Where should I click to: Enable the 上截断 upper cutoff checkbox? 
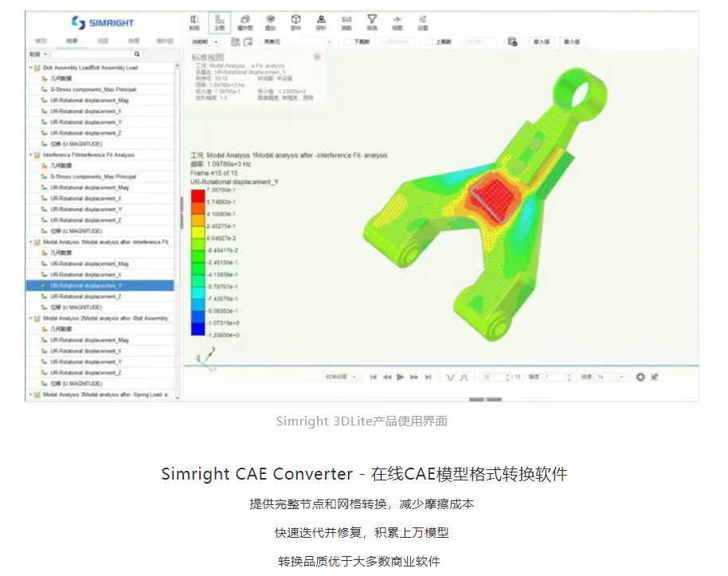point(429,41)
